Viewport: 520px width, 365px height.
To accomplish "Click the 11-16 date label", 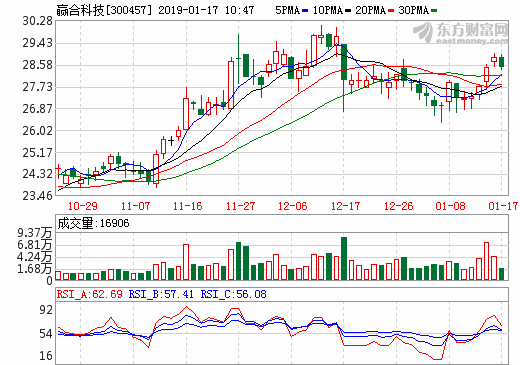I will 187,206.
